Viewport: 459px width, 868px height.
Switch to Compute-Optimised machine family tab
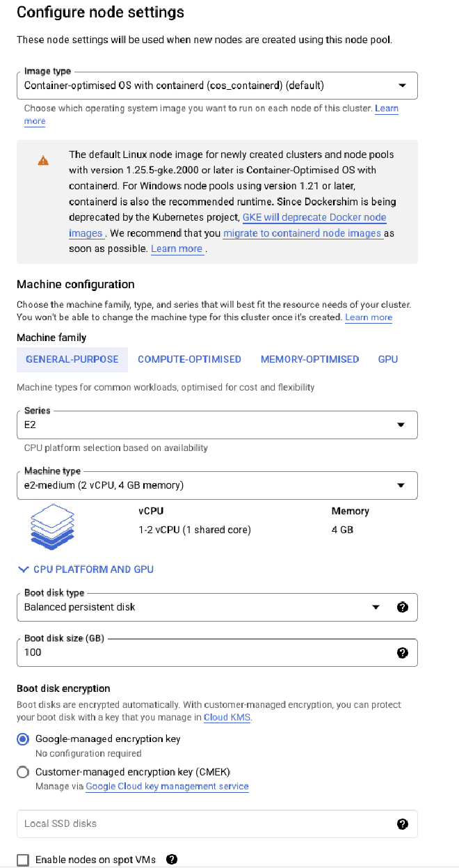189,359
